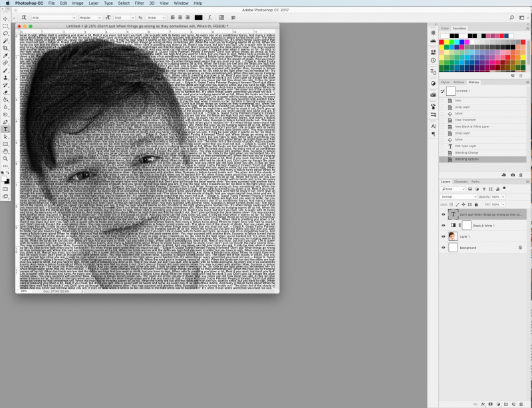Viewport: 532px width, 408px height.
Task: Select the Lasso tool
Action: (x=5, y=34)
